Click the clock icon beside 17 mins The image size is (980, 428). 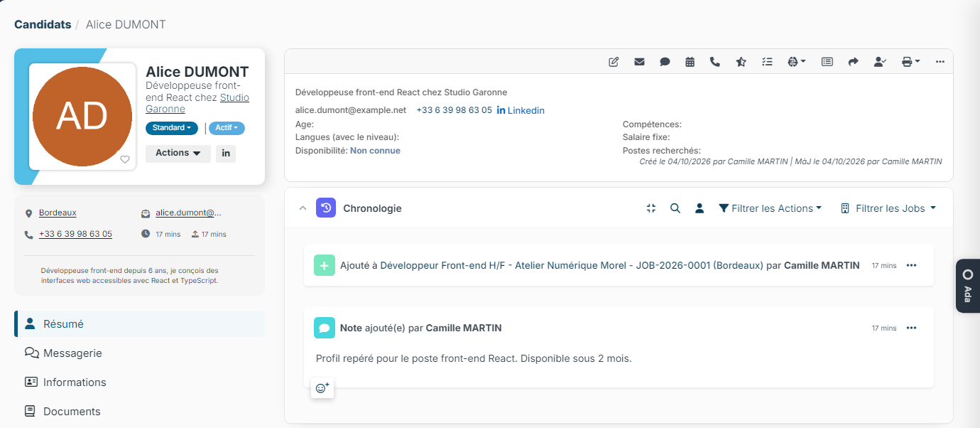146,233
